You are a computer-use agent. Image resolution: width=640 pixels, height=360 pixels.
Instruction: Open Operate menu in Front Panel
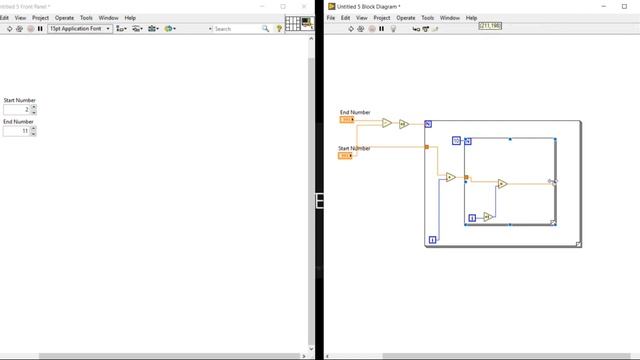[64, 18]
